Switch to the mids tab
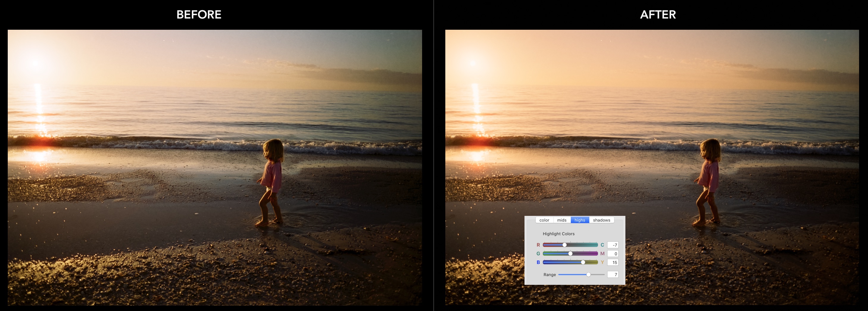Viewport: 868px width, 311px height. [x=562, y=220]
